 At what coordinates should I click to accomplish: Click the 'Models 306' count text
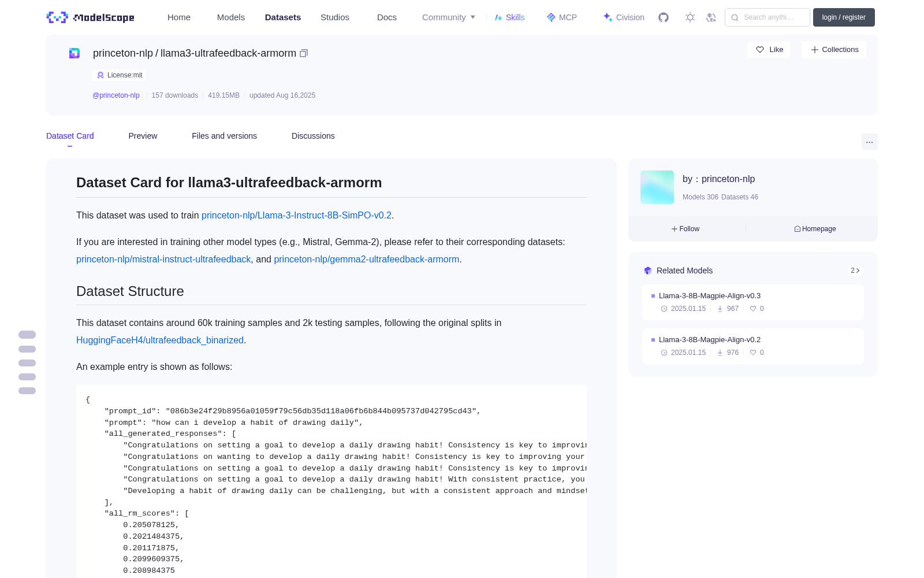[x=701, y=197]
